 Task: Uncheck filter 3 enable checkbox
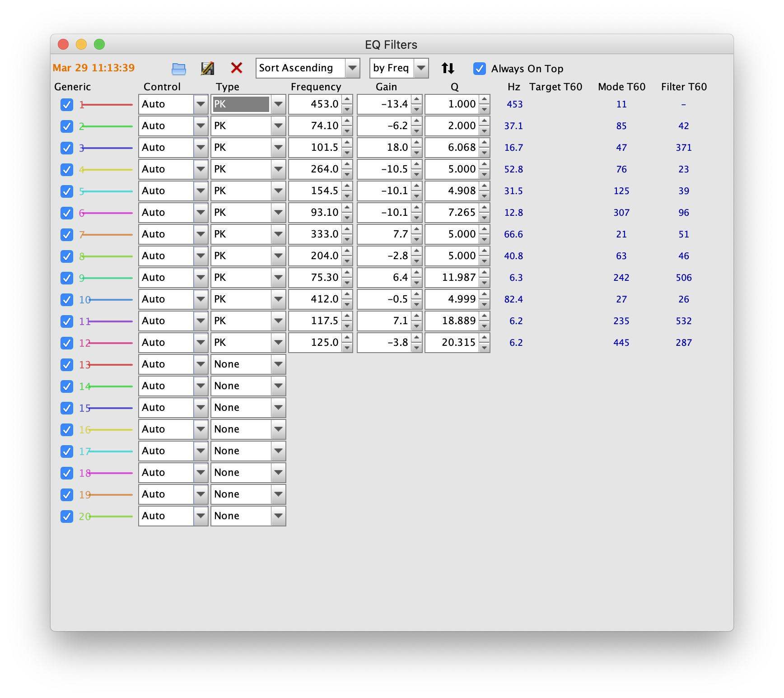pyautogui.click(x=67, y=148)
